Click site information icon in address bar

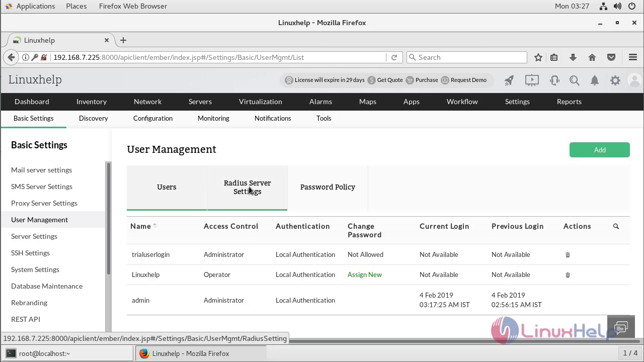25,57
